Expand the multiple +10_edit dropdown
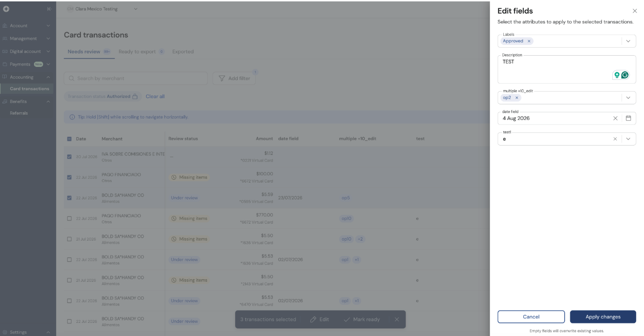This screenshot has height=336, width=644. point(628,98)
